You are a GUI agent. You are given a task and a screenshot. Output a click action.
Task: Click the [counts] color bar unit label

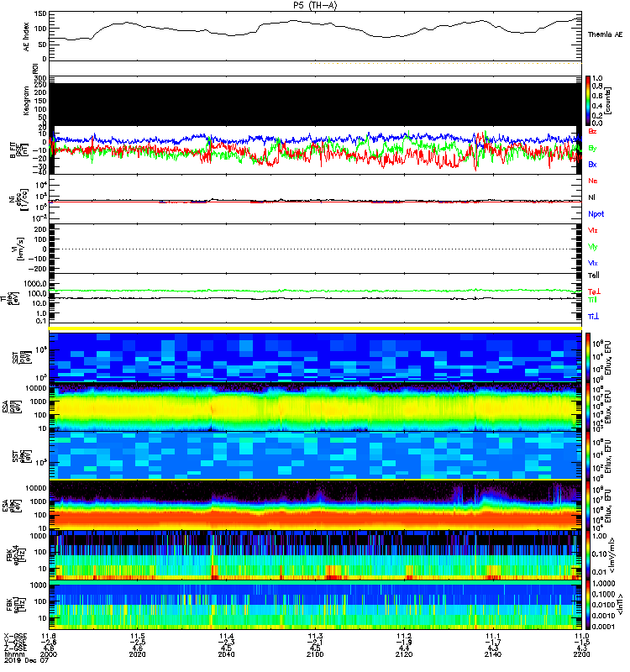608,101
